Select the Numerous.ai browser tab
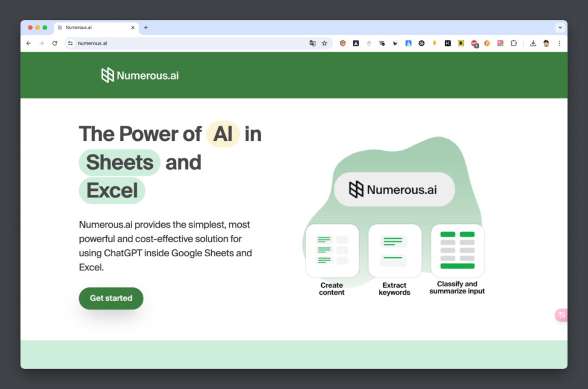The height and width of the screenshot is (389, 588). tap(96, 28)
